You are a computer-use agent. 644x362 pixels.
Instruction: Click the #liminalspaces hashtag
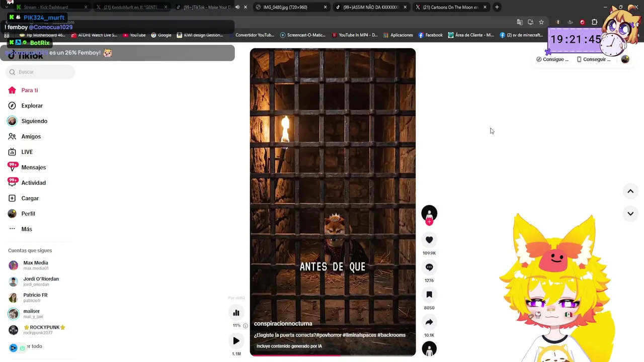[x=359, y=335]
